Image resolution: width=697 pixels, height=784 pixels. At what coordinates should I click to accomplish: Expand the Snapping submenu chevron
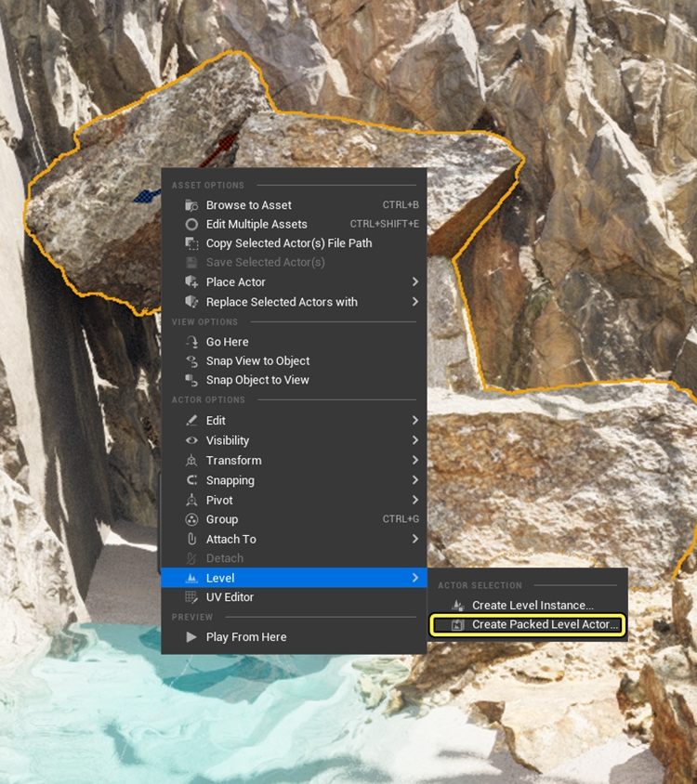tap(414, 480)
